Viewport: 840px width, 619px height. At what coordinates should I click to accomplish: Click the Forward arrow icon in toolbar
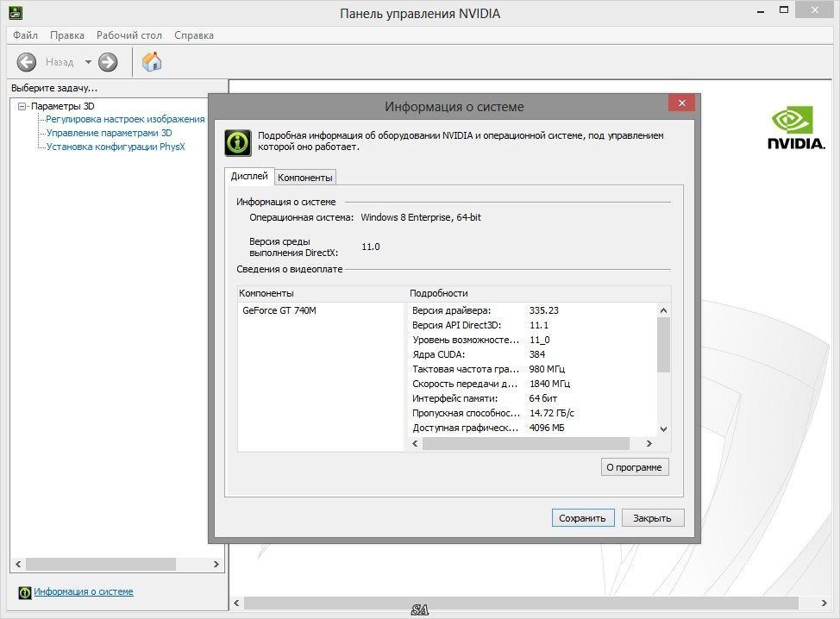pyautogui.click(x=108, y=62)
